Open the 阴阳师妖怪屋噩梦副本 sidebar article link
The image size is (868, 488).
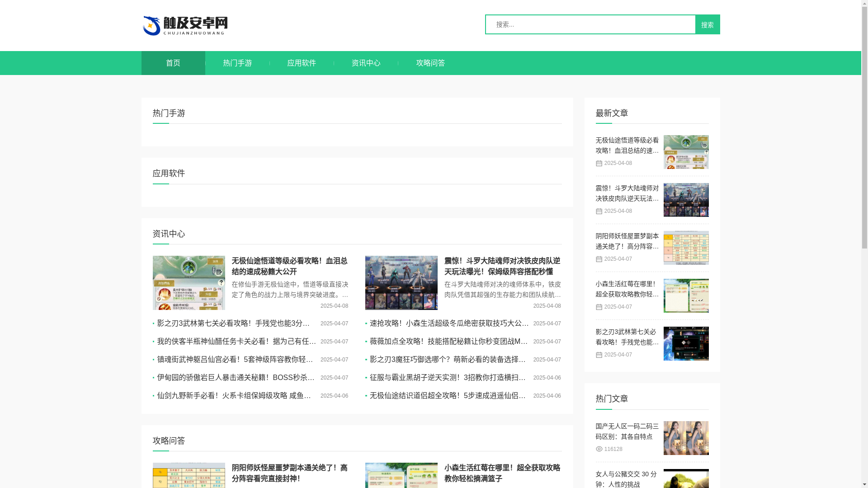(x=627, y=241)
